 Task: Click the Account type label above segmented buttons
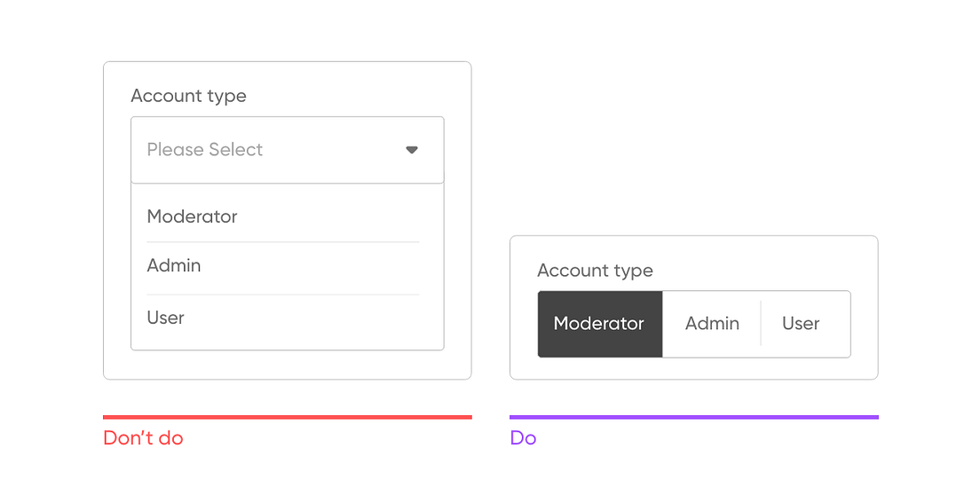(x=595, y=271)
